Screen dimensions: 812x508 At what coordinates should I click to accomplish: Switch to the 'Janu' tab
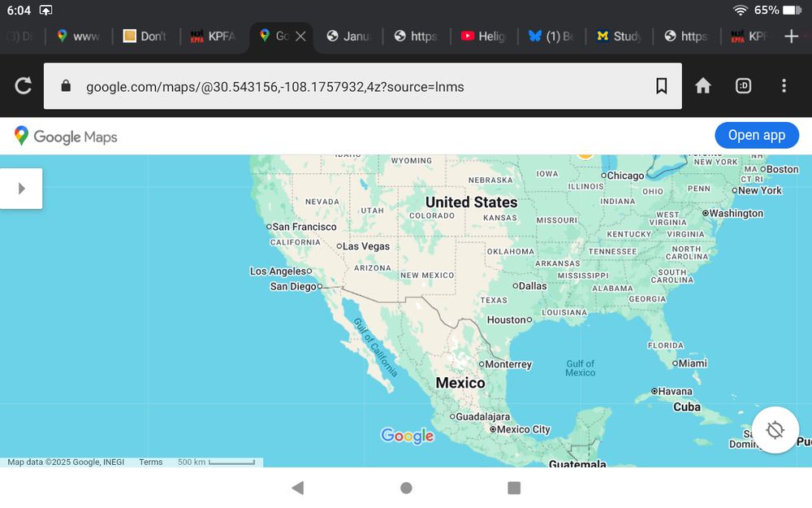349,36
